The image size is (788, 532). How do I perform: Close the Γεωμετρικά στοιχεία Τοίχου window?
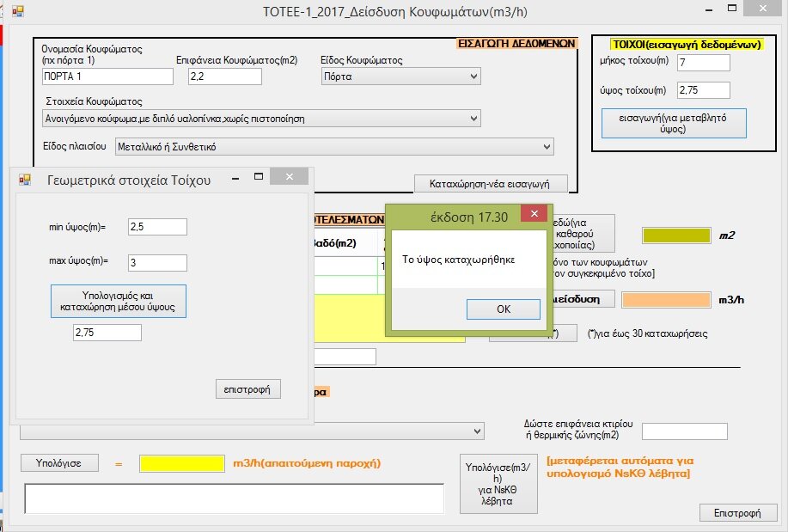[290, 177]
